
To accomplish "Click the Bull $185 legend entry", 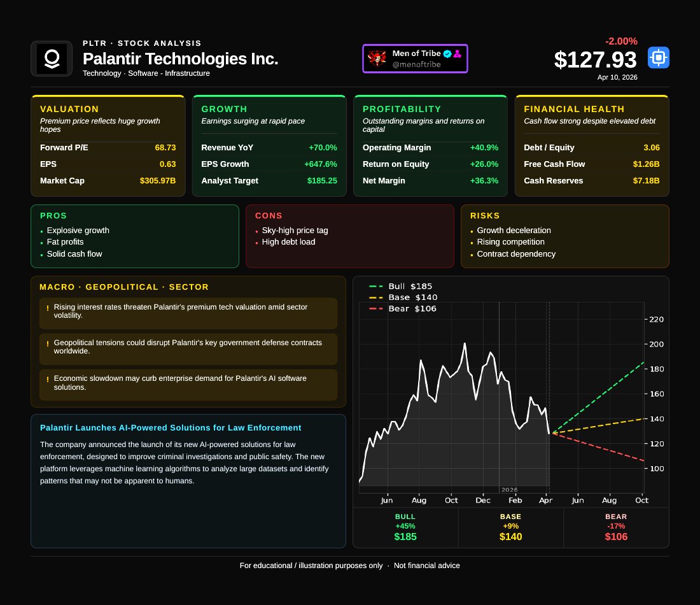I will click(x=401, y=286).
